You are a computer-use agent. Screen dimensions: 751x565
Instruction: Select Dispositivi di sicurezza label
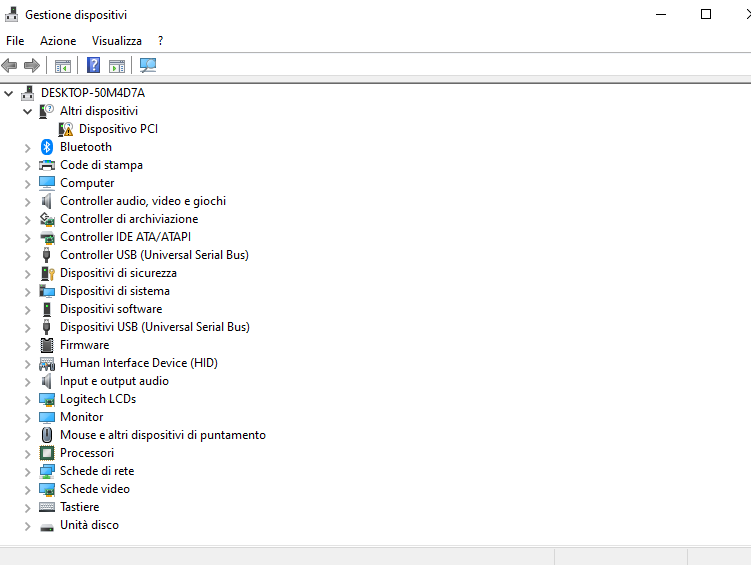(x=118, y=273)
